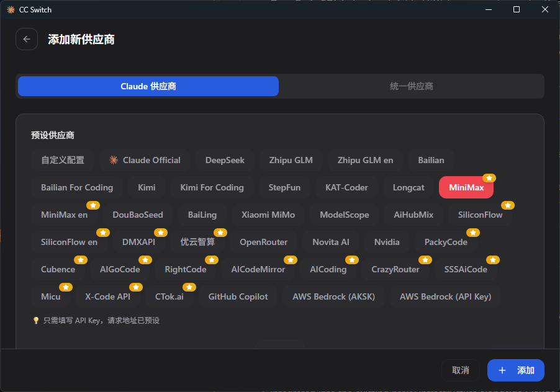Click the Claude Official sunburst icon
Screen dimensions: 560x392
(114, 160)
